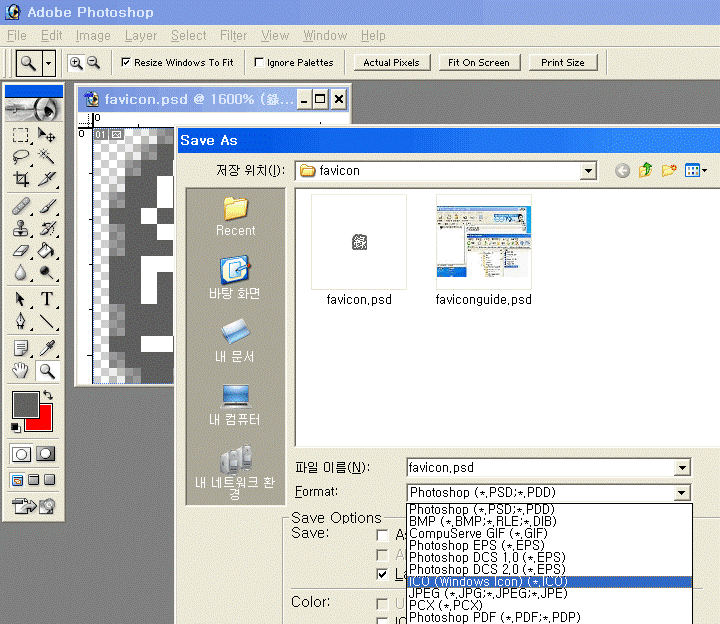Select the faviconguide.psd thumbnail
This screenshot has width=720, height=624.
tap(484, 242)
